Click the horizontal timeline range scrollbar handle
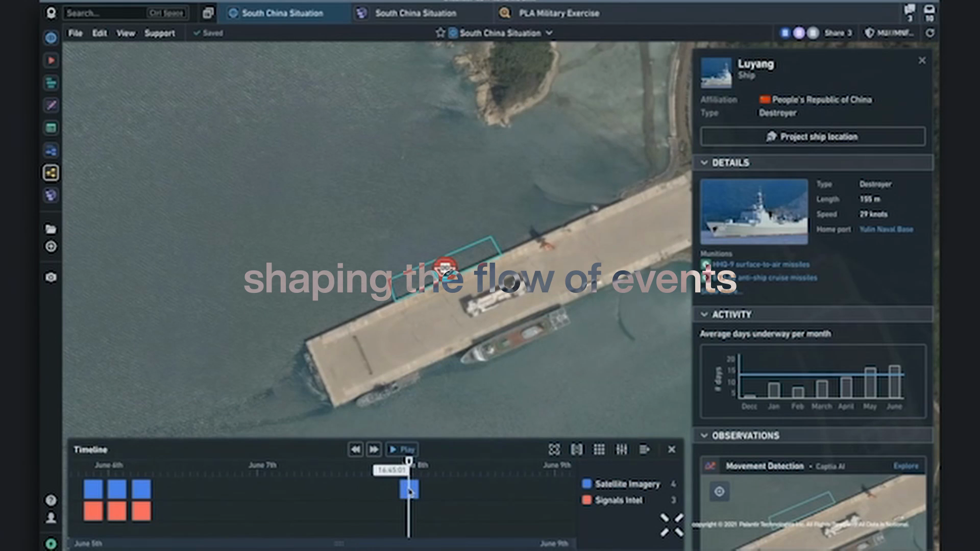Screen dimensions: 980x551 click(x=338, y=544)
